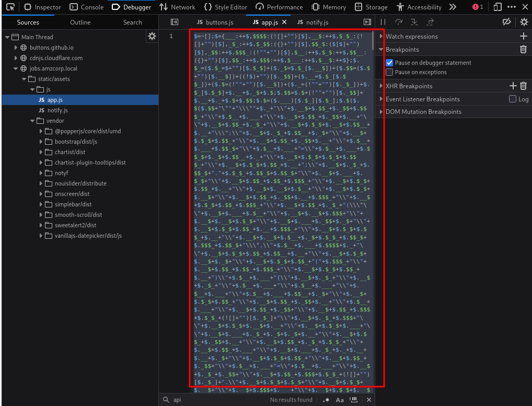Screen dimensions: 532x406
Task: Expand nouislider/distribute folder
Action: click(41, 183)
